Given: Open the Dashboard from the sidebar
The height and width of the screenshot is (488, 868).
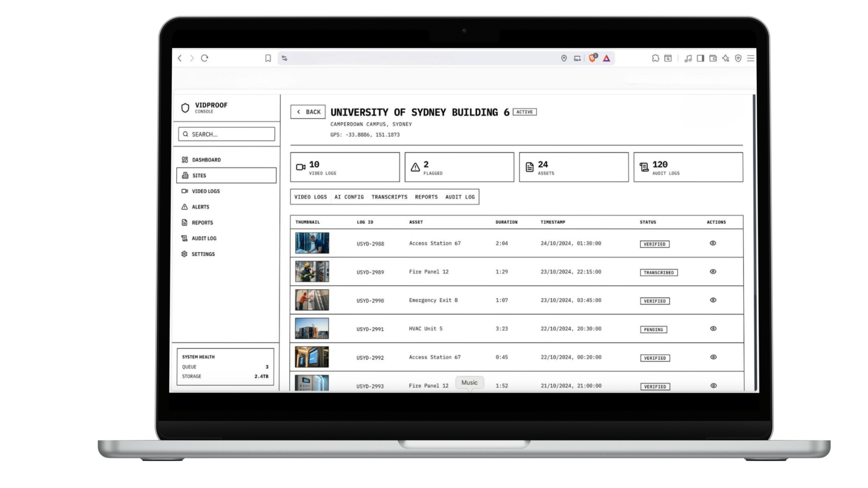Looking at the screenshot, I should point(206,160).
